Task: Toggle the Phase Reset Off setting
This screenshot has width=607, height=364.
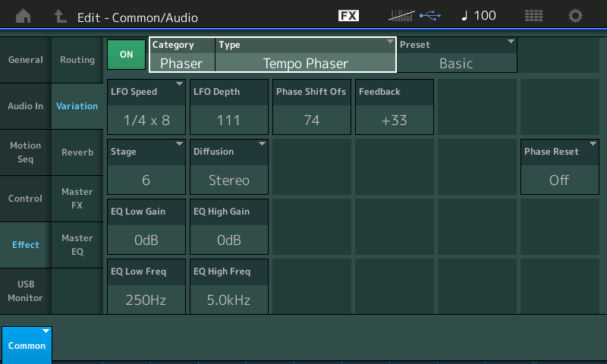Action: [x=559, y=167]
